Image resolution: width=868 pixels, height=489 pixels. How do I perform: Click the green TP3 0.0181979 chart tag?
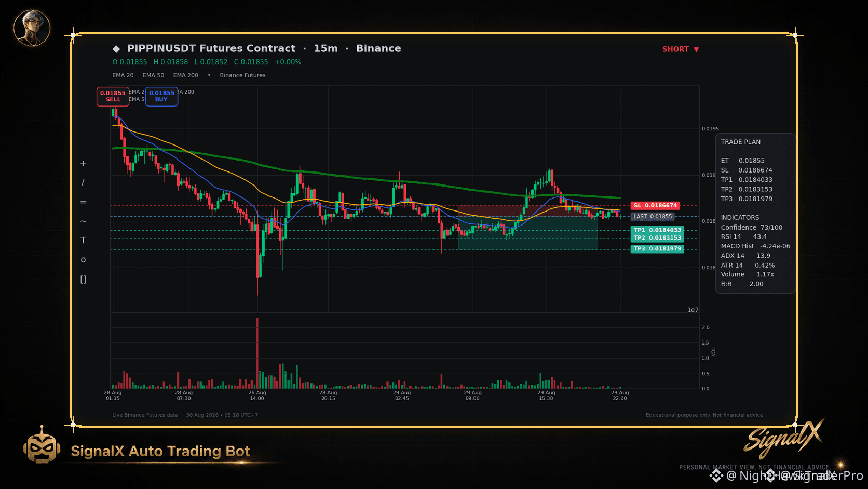pyautogui.click(x=657, y=249)
